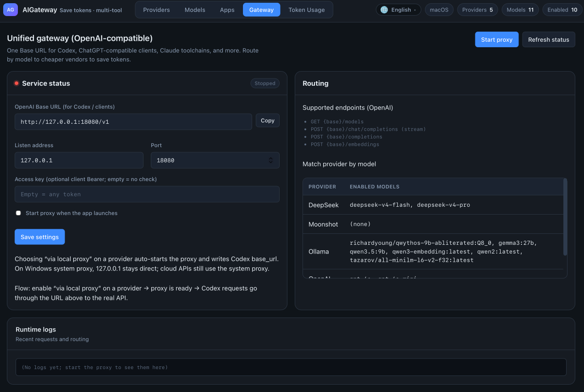Click the Supported endpoints (OpenAI) label
Viewport: 584px width, 392px height.
(348, 108)
